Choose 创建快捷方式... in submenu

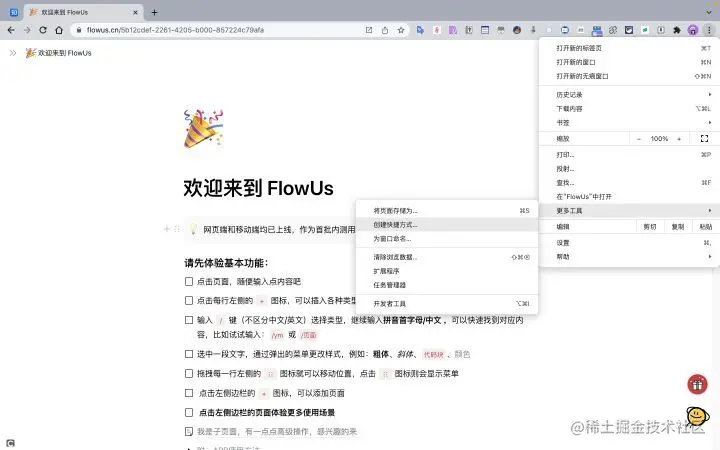click(x=447, y=225)
